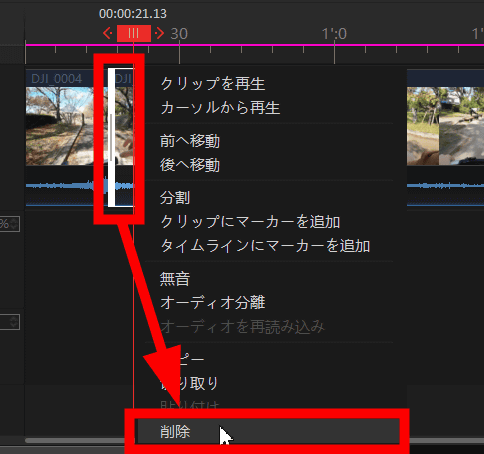This screenshot has height=454, width=484.
Task: Click the 30 second mark on ruler
Action: click(179, 34)
